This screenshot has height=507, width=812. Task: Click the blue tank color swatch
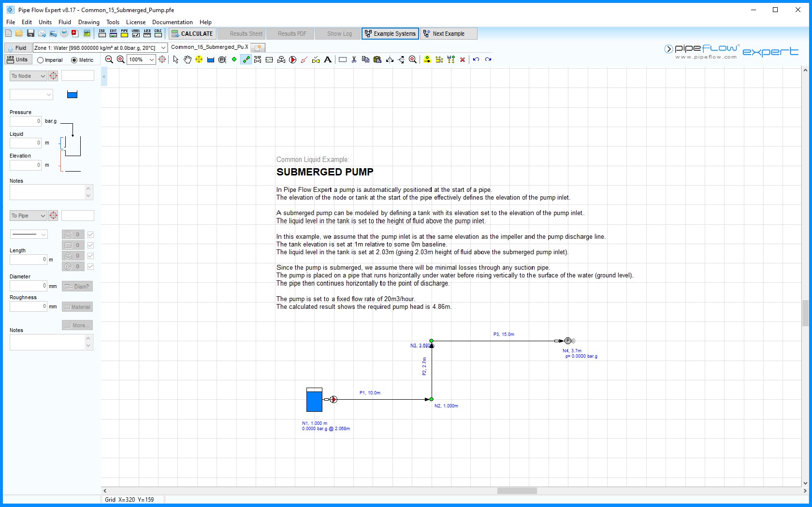(x=72, y=94)
